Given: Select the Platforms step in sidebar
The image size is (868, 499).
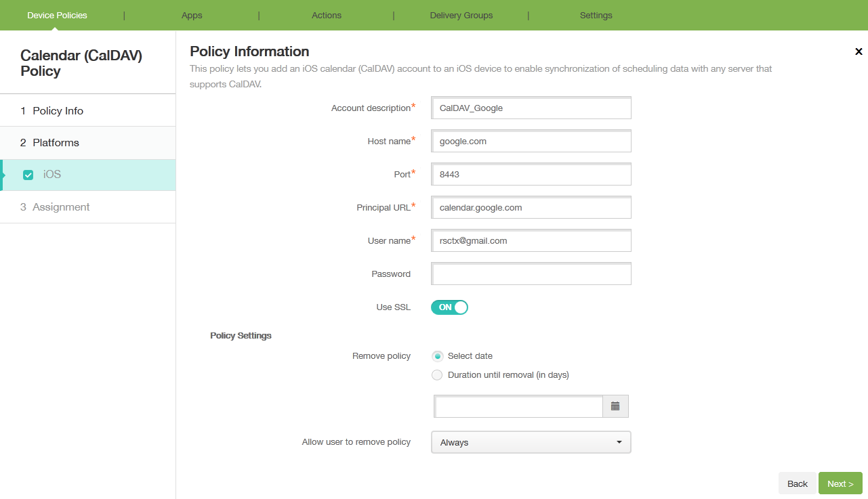Looking at the screenshot, I should (x=56, y=143).
